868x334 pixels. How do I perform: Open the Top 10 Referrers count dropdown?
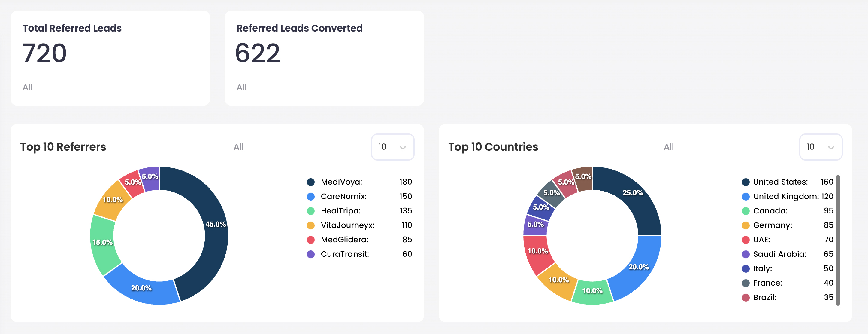(x=392, y=147)
